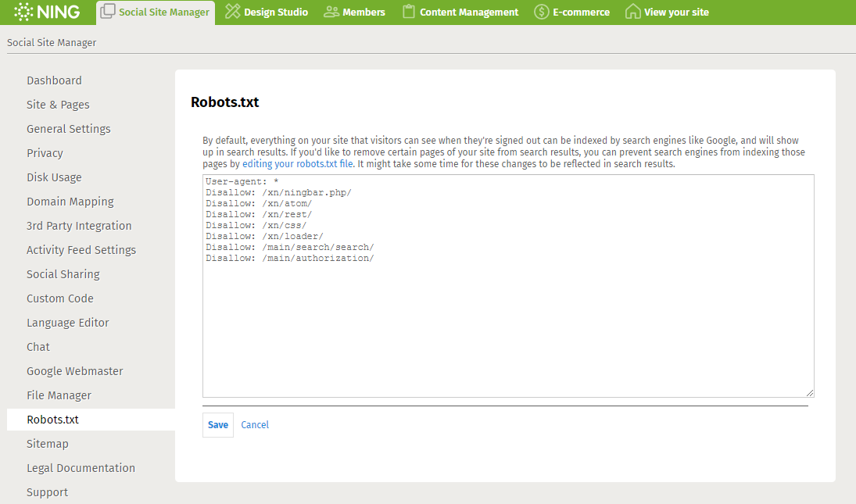Click the 'Disallow: /xn/css/' line
856x504 pixels.
point(256,225)
